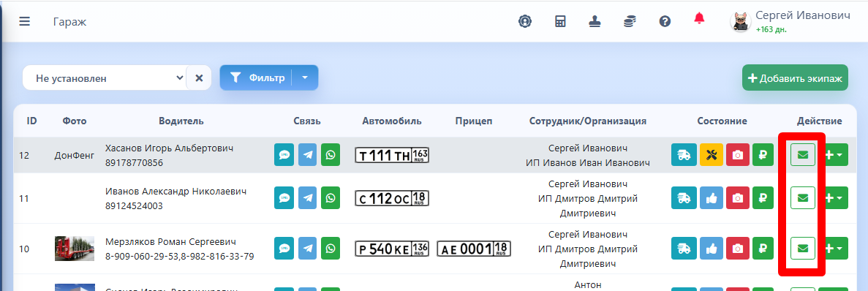Click thumbs-up status icon in row 11
The image size is (868, 291).
click(712, 198)
